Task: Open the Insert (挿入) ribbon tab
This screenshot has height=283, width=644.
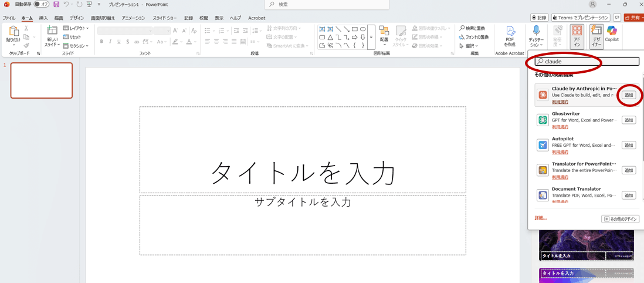Action: click(43, 18)
